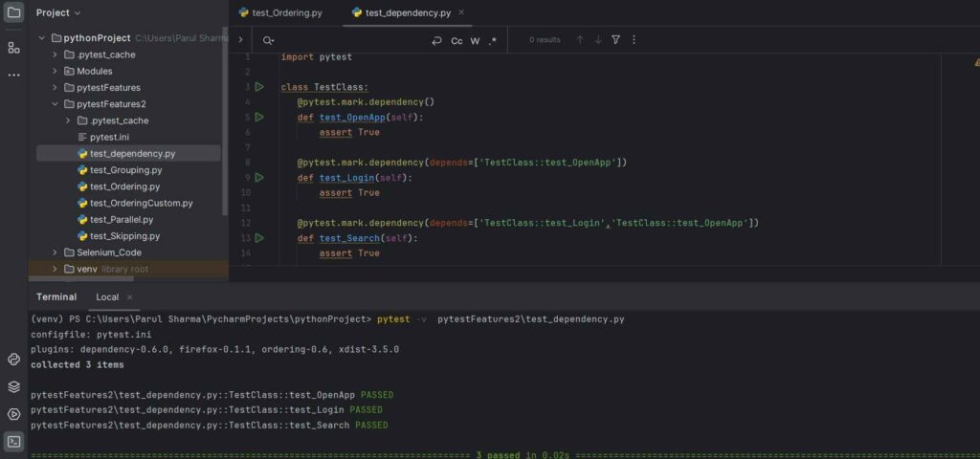Open the Python Console layers icon
980x459 pixels.
tap(13, 386)
